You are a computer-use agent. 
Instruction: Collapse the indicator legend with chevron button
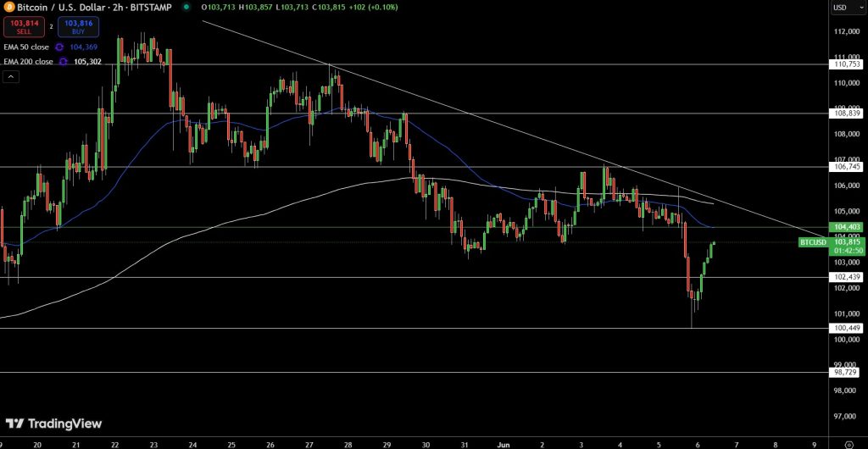click(x=11, y=76)
